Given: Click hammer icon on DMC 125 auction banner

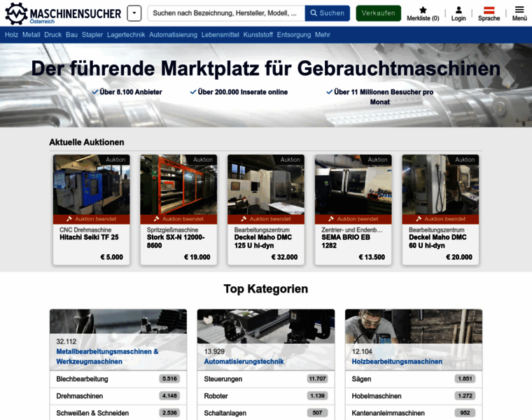Looking at the screenshot, I should point(244,219).
